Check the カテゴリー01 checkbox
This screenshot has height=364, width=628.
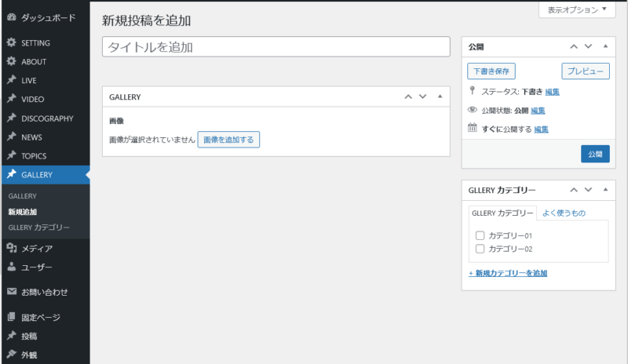tap(480, 235)
